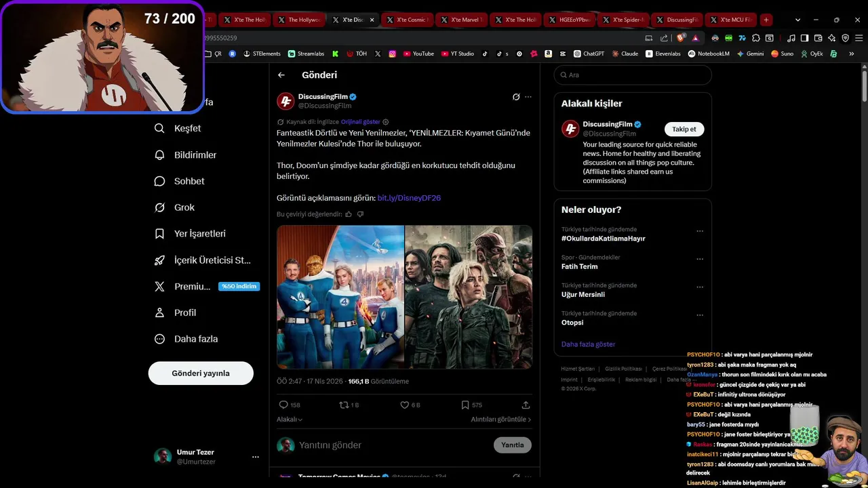Open Fantastic Four image thumbnail
The width and height of the screenshot is (868, 488).
click(x=340, y=297)
